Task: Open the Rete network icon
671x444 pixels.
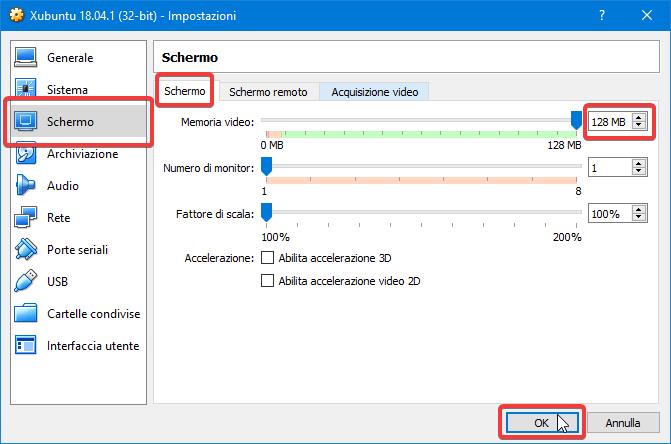Action: tap(26, 217)
